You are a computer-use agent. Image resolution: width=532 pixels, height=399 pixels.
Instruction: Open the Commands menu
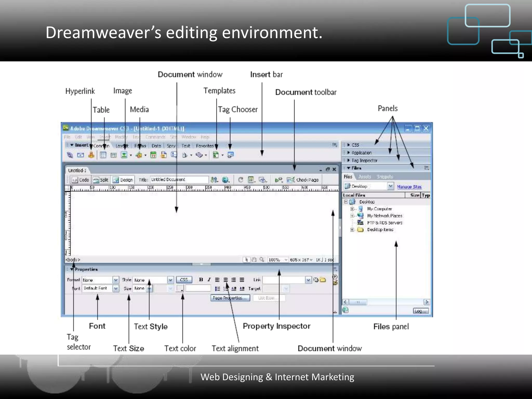coord(155,137)
